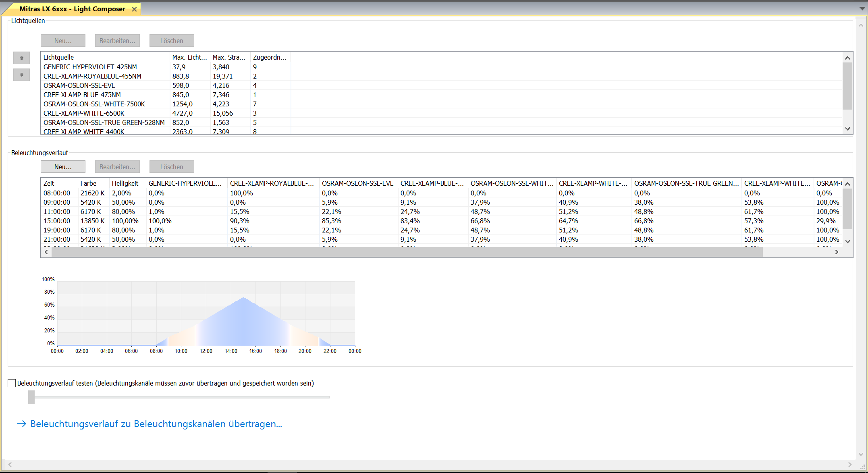The image size is (868, 473).
Task: Open the tab list dropdown arrow
Action: click(862, 8)
